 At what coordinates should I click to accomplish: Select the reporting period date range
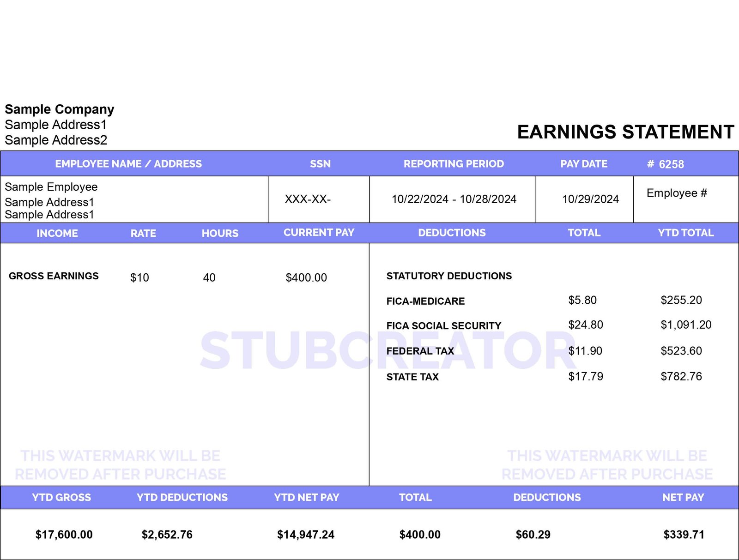tap(454, 199)
